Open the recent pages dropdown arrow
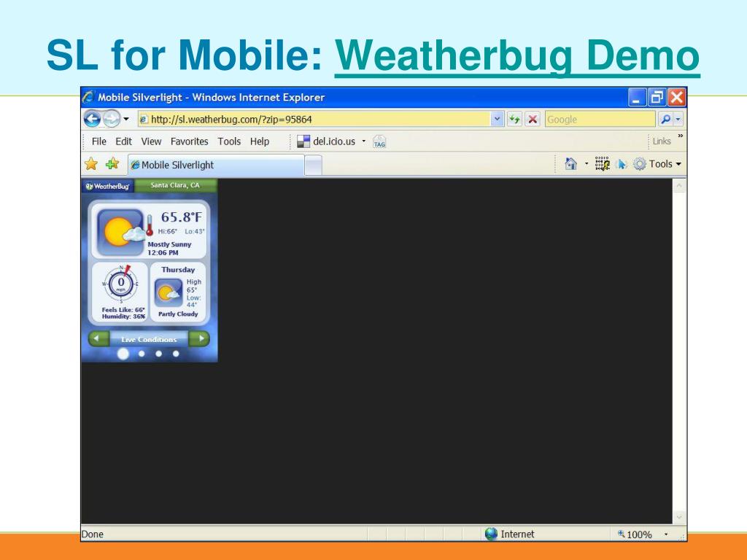747x560 pixels. [x=126, y=119]
